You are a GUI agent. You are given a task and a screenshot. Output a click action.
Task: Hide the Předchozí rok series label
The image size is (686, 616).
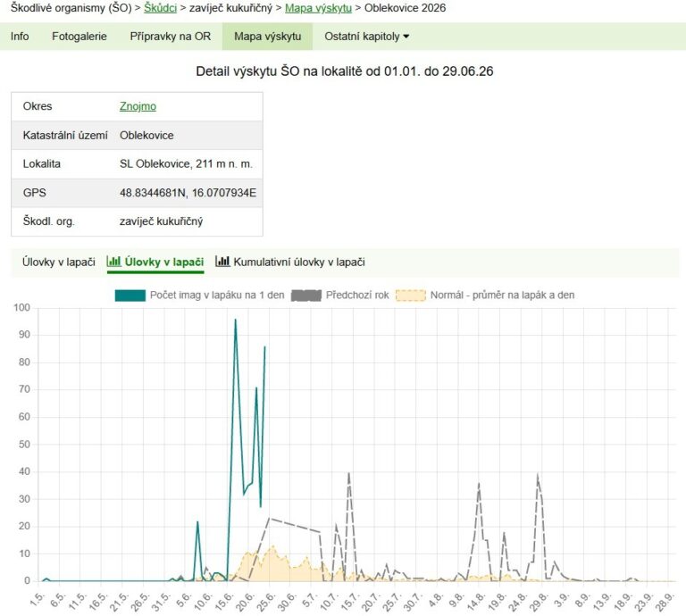point(357,296)
